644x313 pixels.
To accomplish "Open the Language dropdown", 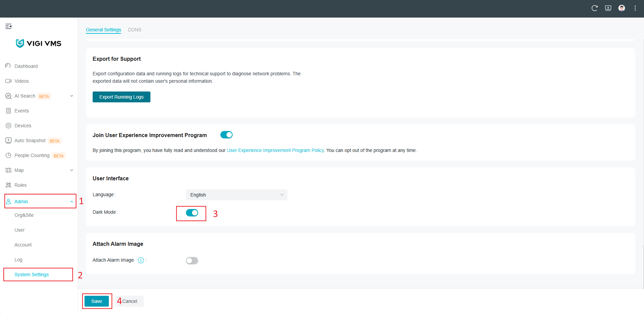I will point(237,195).
